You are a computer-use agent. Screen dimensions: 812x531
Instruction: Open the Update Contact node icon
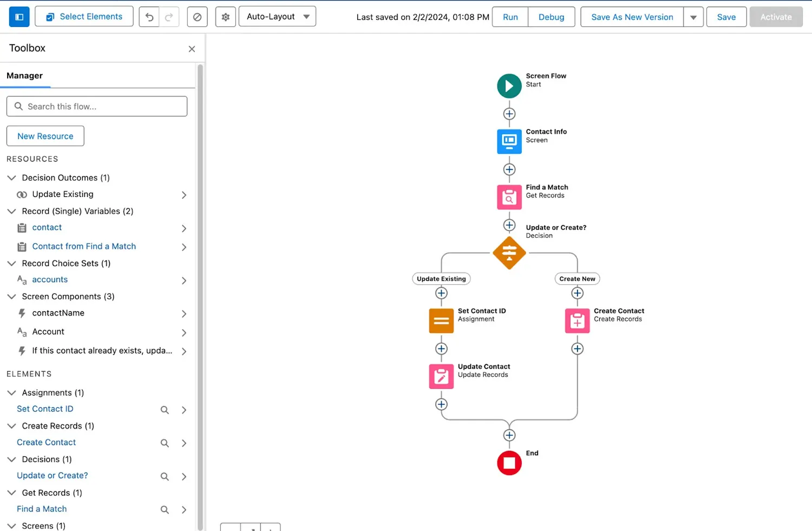(x=441, y=376)
